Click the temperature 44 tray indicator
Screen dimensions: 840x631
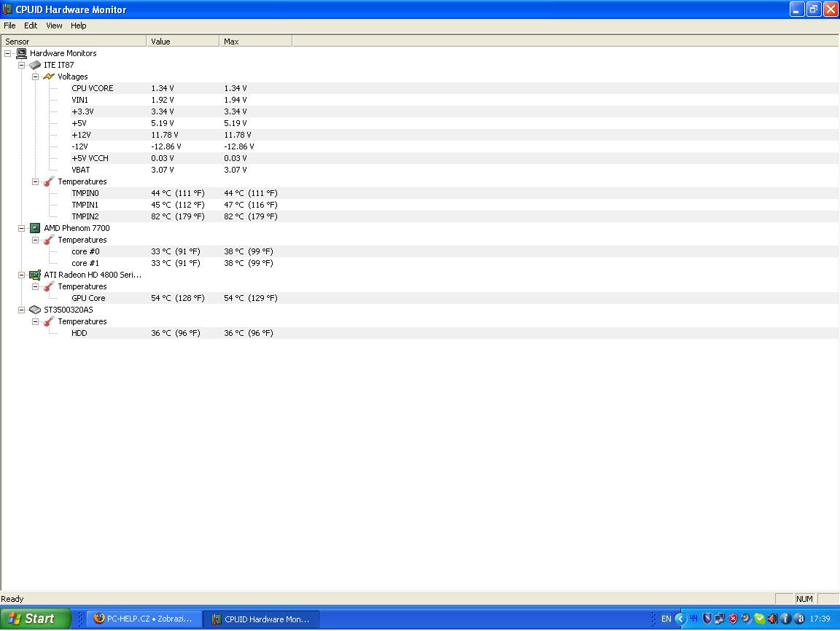pyautogui.click(x=693, y=619)
